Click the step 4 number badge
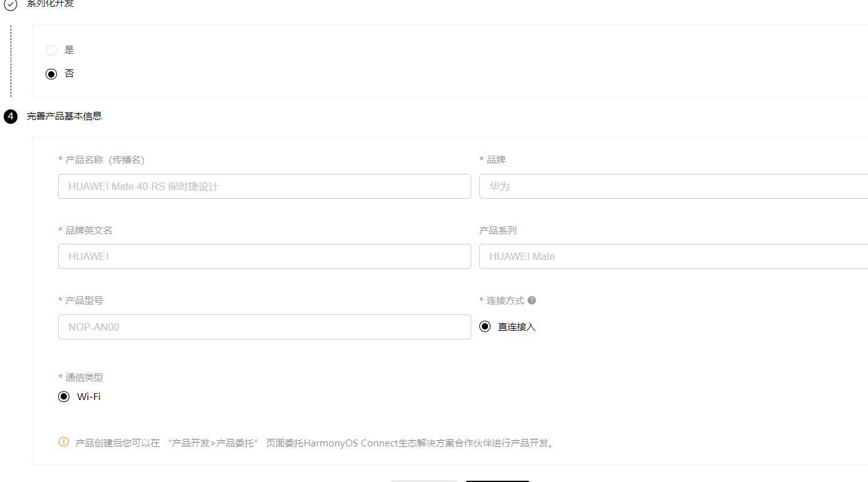Image resolution: width=868 pixels, height=482 pixels. click(x=11, y=116)
